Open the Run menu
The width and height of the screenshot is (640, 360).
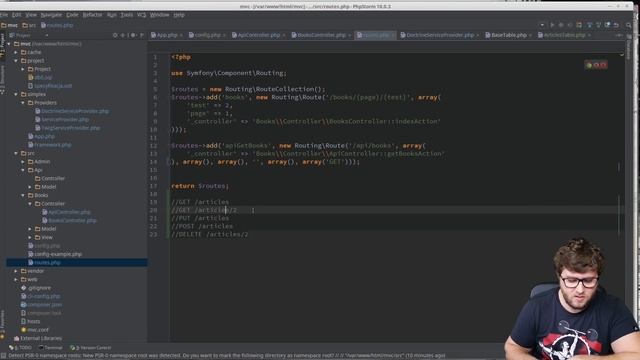pyautogui.click(x=111, y=15)
